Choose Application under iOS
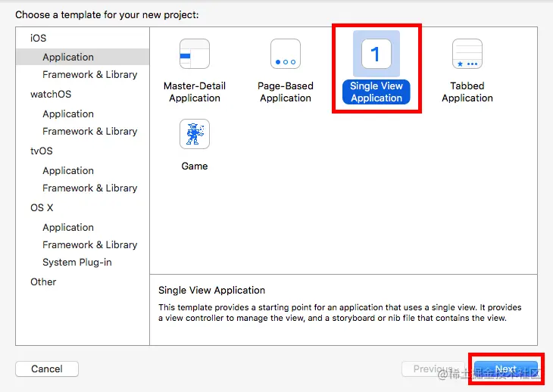 [83, 57]
